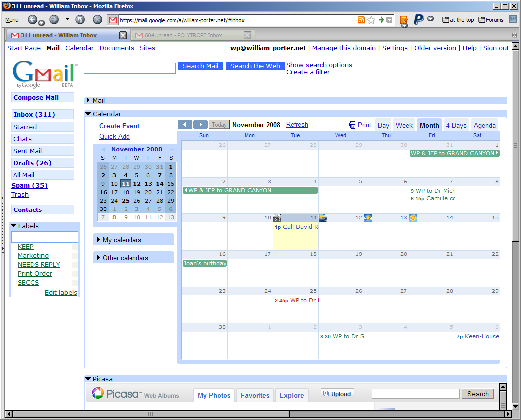
Task: Click the notepad toolbar icon
Action: [x=404, y=20]
